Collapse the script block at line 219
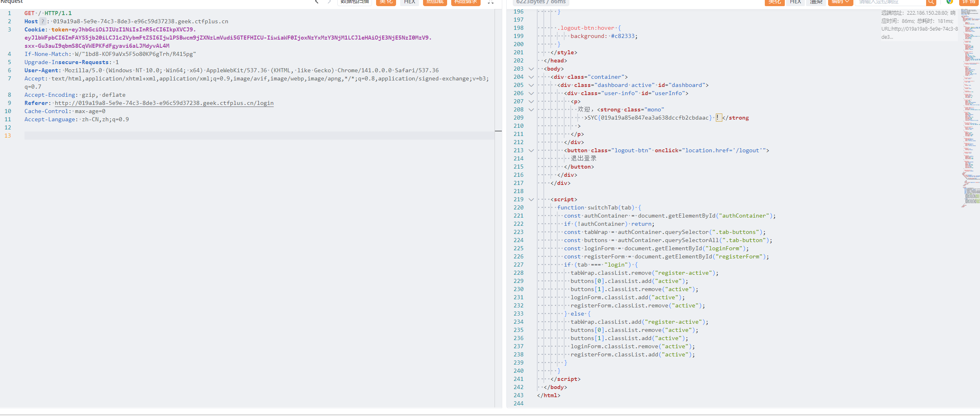The width and height of the screenshot is (980, 416). pos(531,200)
